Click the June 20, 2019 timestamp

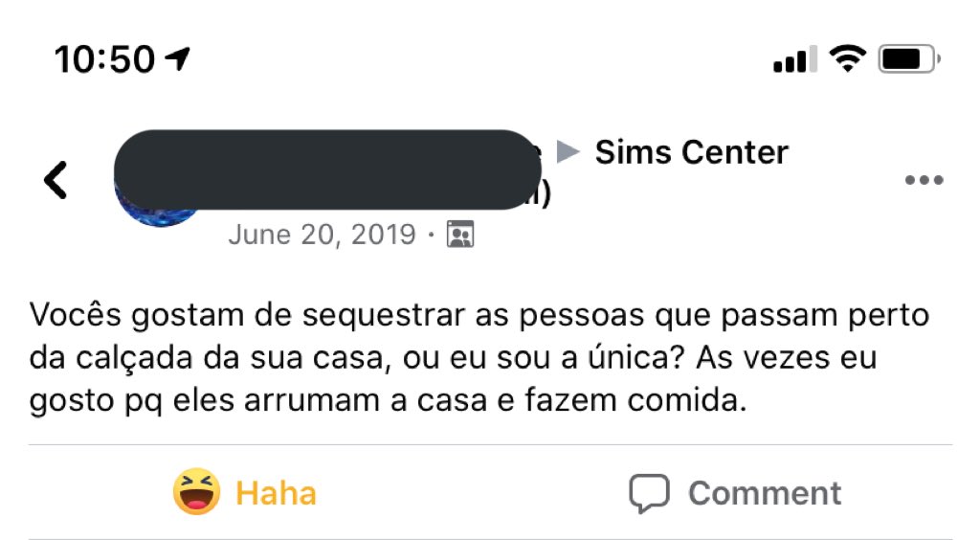(x=322, y=234)
